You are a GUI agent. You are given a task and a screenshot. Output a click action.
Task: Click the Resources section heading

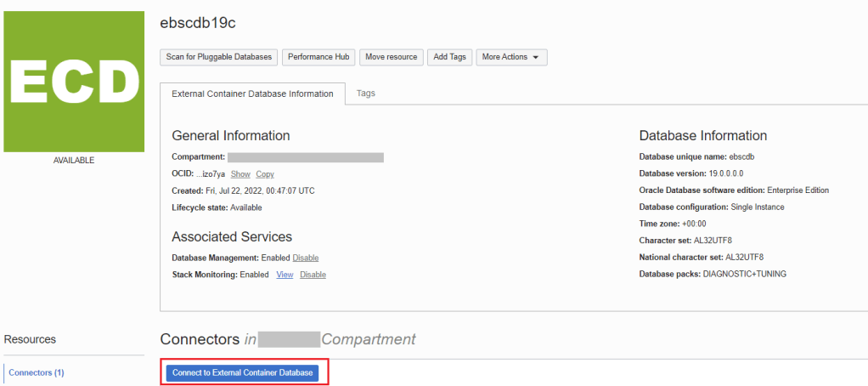coord(31,339)
